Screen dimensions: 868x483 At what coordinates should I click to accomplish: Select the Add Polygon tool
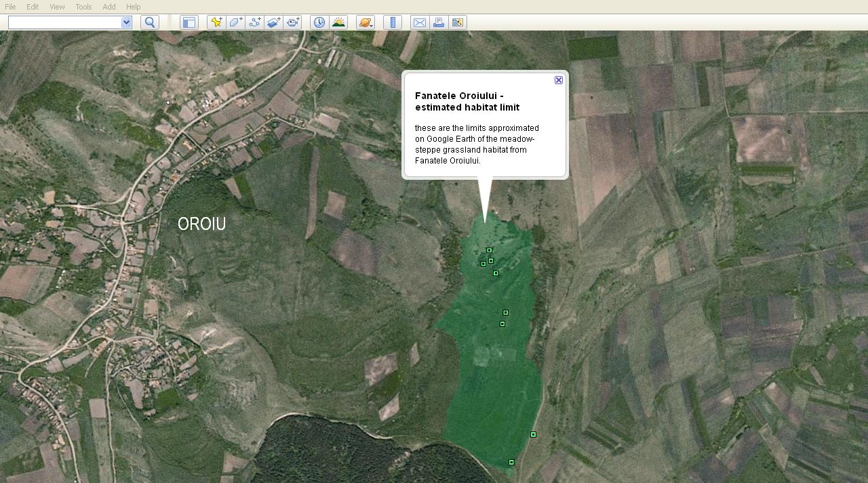pos(235,22)
